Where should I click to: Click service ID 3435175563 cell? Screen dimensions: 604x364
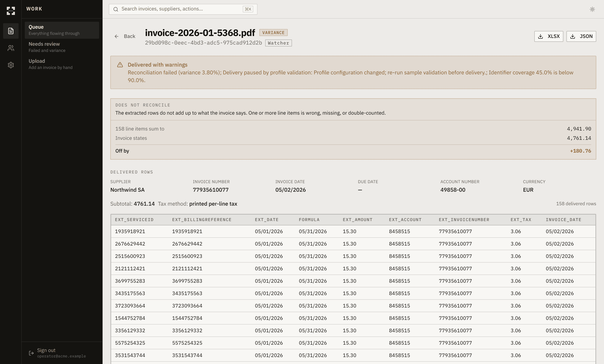tap(130, 293)
